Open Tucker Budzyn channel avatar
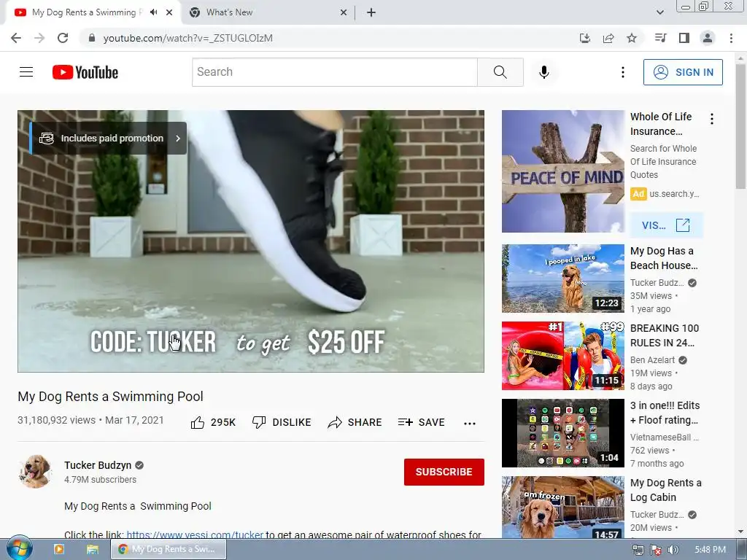 (35, 472)
